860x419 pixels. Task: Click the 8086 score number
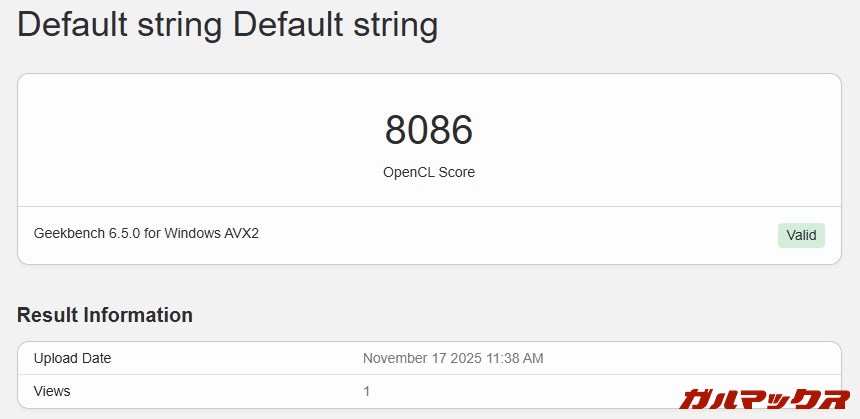(429, 131)
